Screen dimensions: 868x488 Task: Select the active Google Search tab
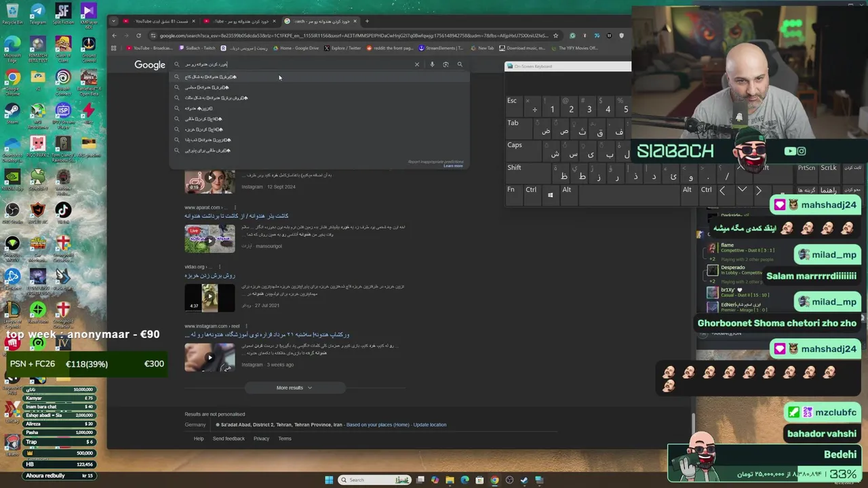point(321,21)
